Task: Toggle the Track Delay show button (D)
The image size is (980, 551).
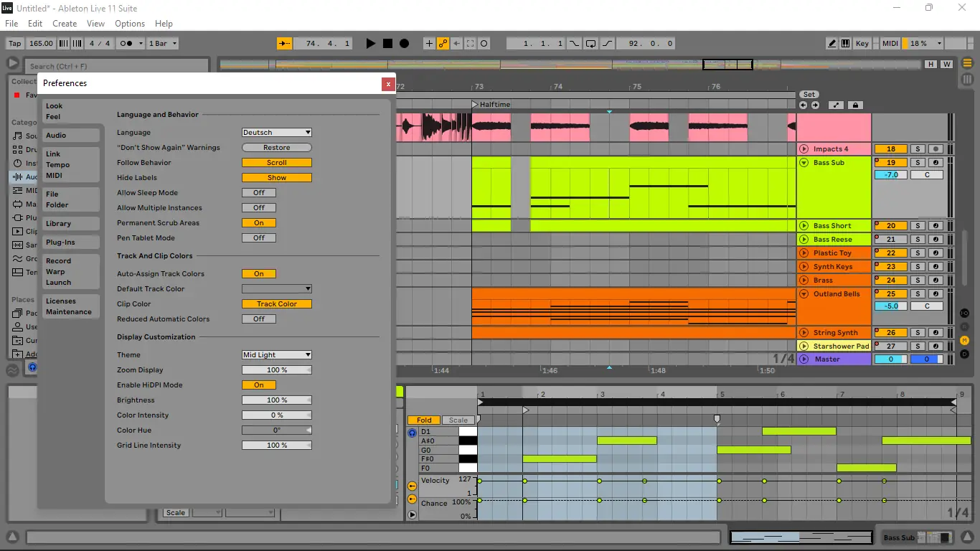Action: tap(965, 354)
